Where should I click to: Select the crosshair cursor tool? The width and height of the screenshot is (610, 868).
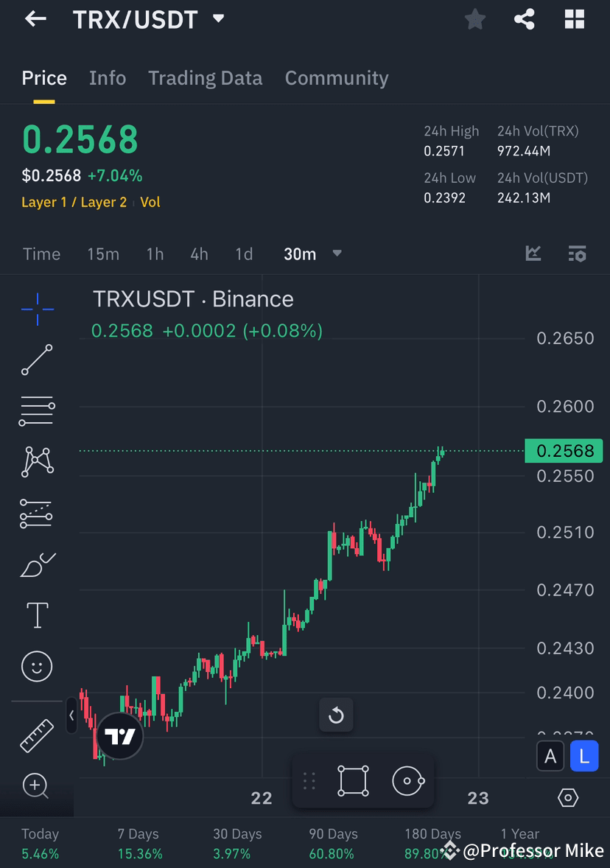pyautogui.click(x=37, y=309)
